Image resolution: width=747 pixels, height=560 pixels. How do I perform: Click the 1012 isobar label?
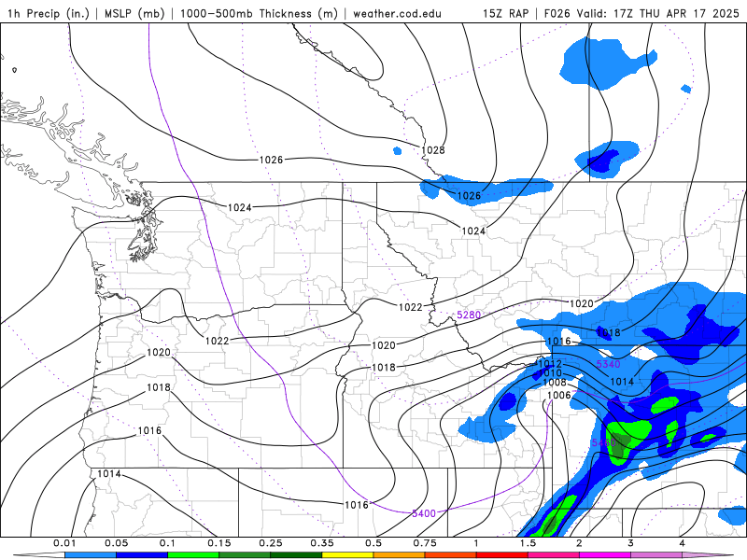(550, 364)
